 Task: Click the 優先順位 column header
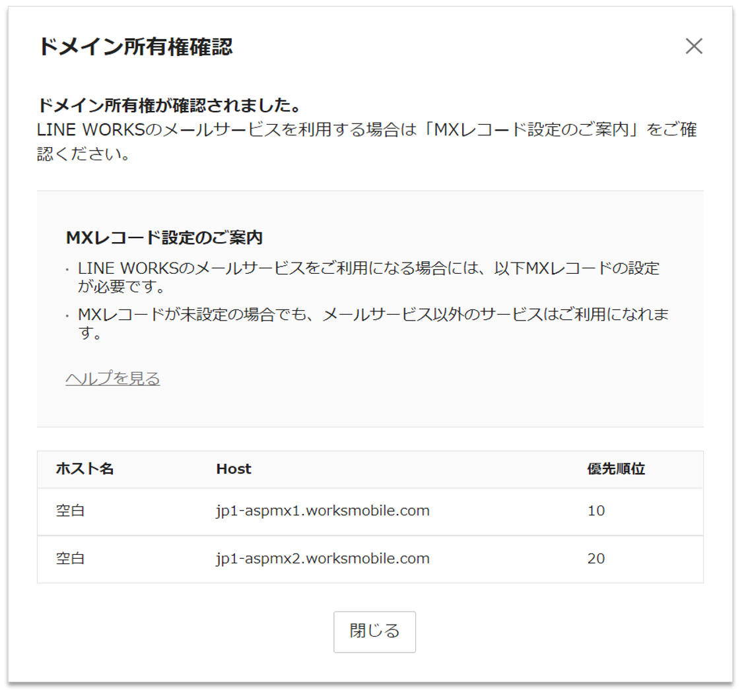(x=616, y=468)
